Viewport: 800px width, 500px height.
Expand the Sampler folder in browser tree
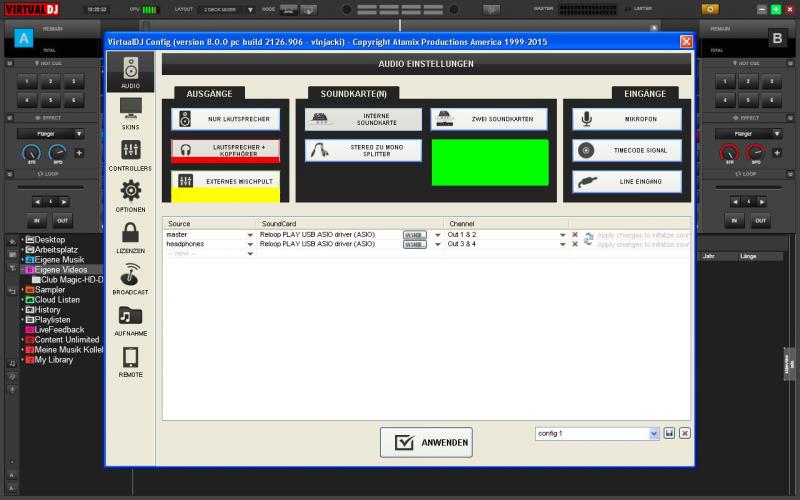(22, 290)
